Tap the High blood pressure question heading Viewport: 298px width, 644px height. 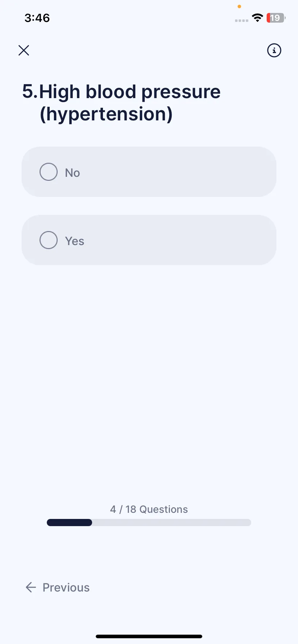coord(121,103)
